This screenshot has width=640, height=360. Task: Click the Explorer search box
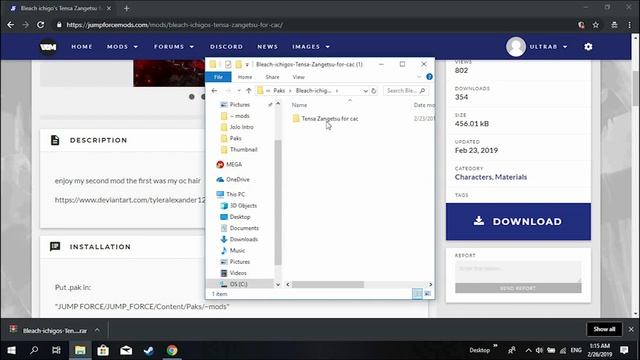[406, 91]
